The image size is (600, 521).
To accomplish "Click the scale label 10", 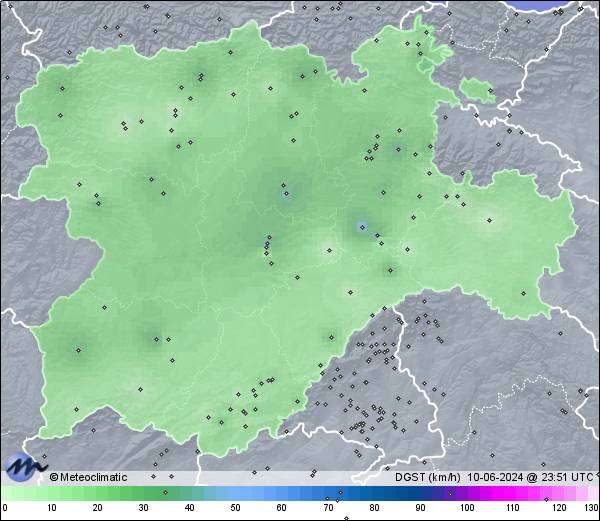I will click(x=52, y=508).
